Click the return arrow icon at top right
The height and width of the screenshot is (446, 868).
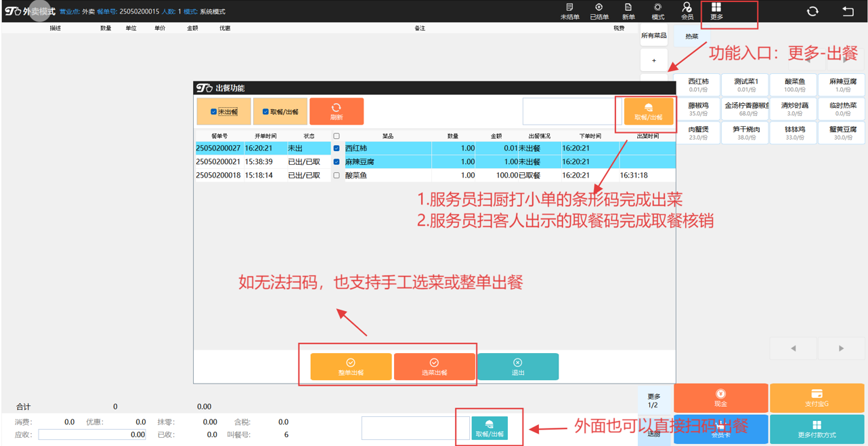848,12
